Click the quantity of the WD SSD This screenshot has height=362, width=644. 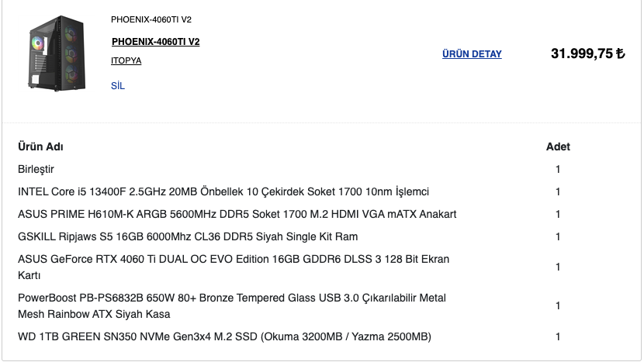558,336
